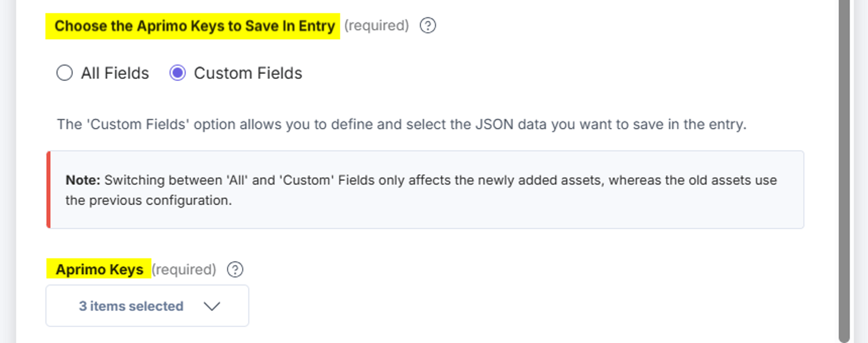
Task: Open help tooltip icon next to Aprimo Keys
Action: tap(235, 270)
